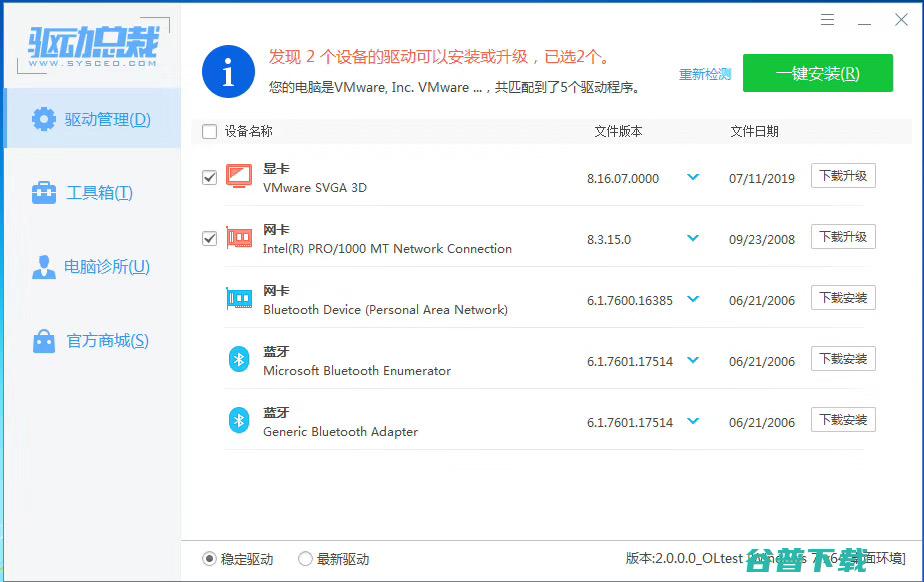Open 电脑诊所 from the sidebar
This screenshot has width=924, height=582.
coord(92,266)
